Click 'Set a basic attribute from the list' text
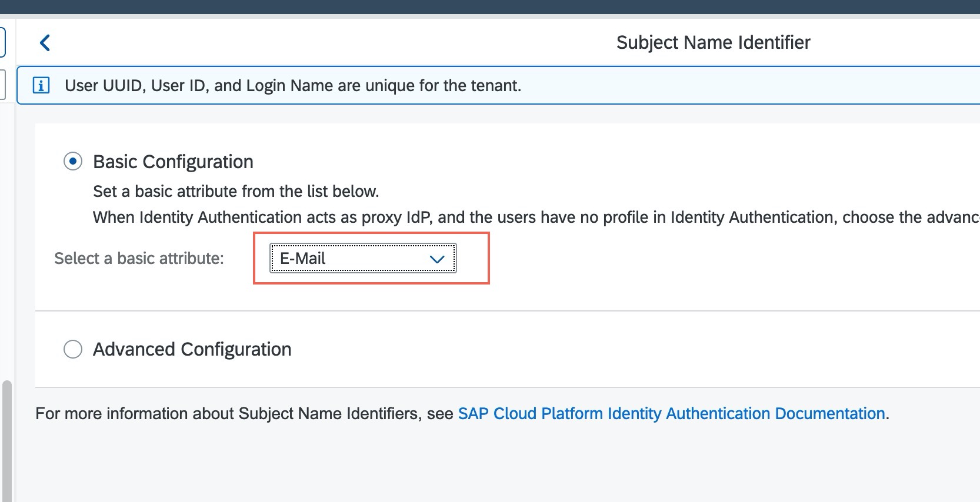Image resolution: width=980 pixels, height=502 pixels. (236, 192)
